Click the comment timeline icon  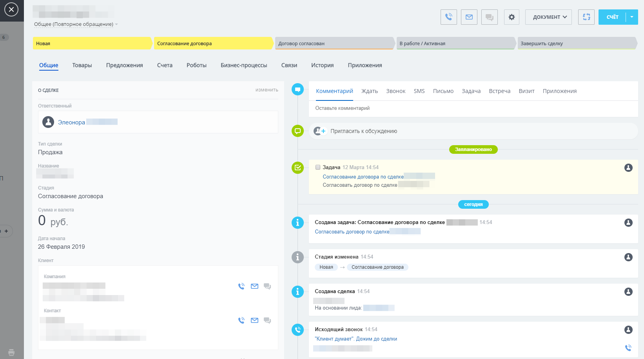pos(298,89)
